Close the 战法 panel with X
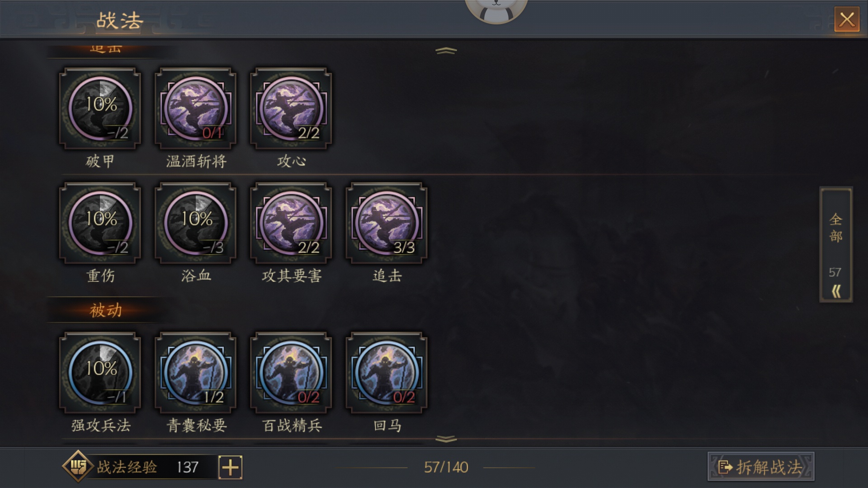Image resolution: width=868 pixels, height=488 pixels. tap(847, 19)
